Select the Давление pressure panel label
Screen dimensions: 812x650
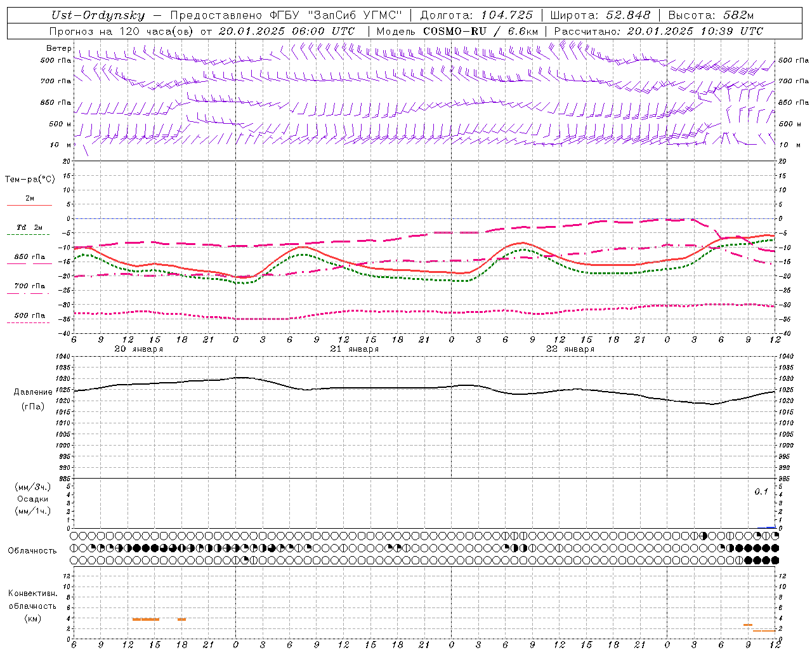click(x=33, y=392)
